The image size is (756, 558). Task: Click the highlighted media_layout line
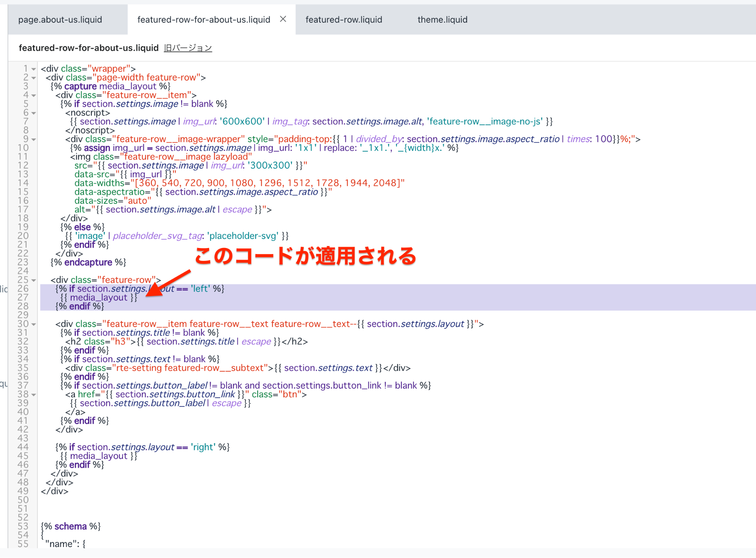98,298
